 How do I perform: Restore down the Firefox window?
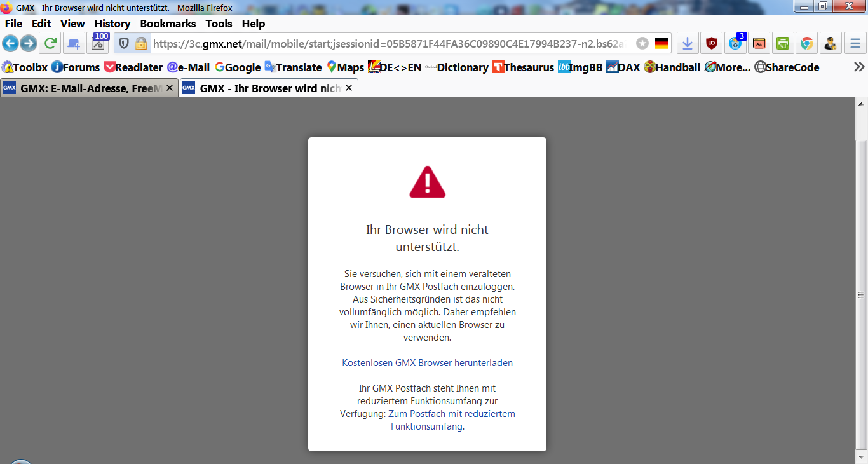pyautogui.click(x=822, y=6)
